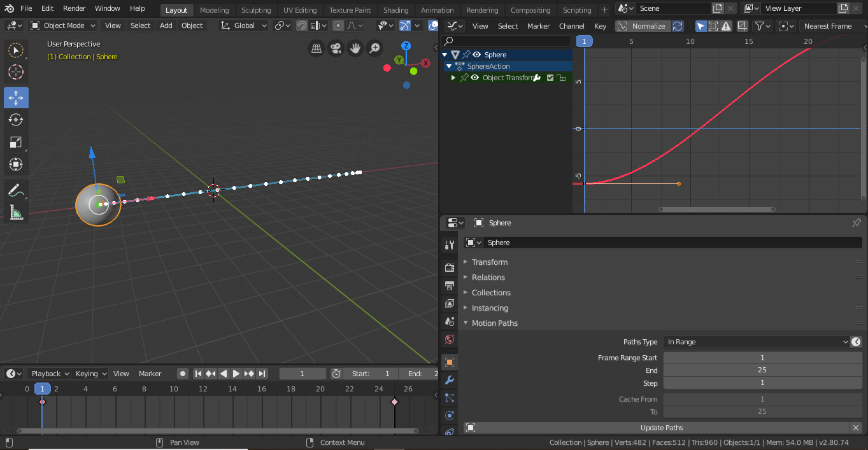Open the Playback popover in timeline
Screen dimensions: 868x450
tap(50, 374)
